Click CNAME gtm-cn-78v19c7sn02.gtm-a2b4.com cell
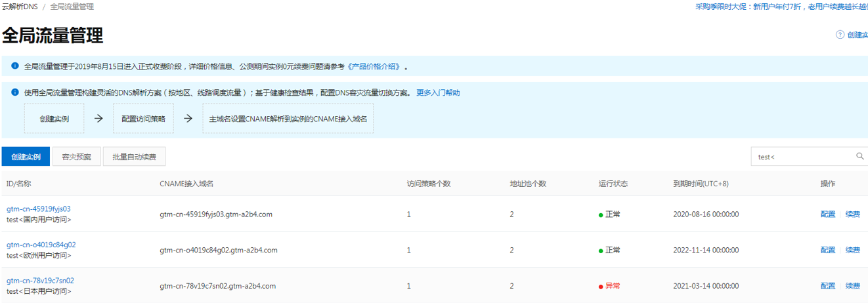 tap(218, 286)
